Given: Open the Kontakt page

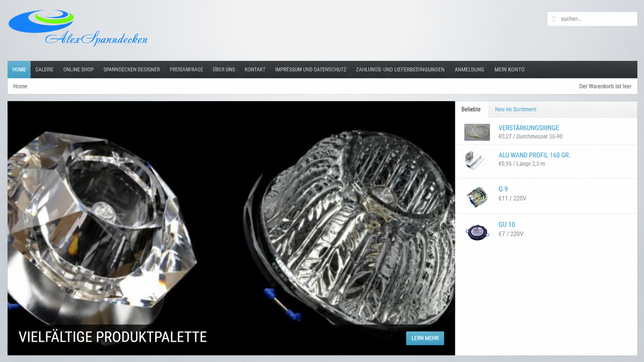Looking at the screenshot, I should coord(255,70).
